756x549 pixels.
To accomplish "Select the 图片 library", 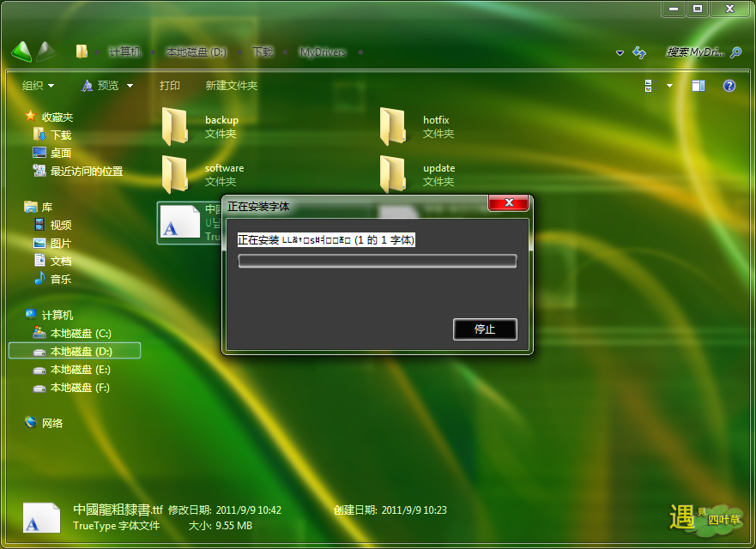I will (x=61, y=244).
